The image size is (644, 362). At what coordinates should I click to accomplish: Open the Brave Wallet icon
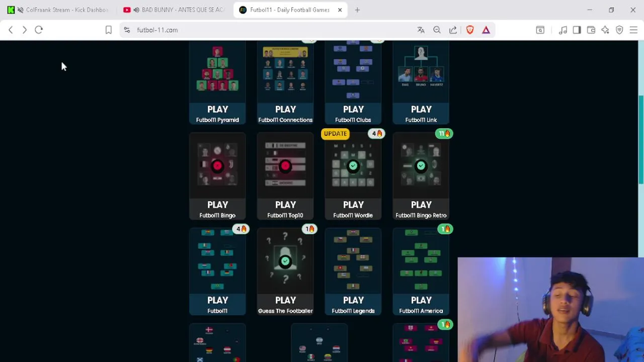point(591,30)
